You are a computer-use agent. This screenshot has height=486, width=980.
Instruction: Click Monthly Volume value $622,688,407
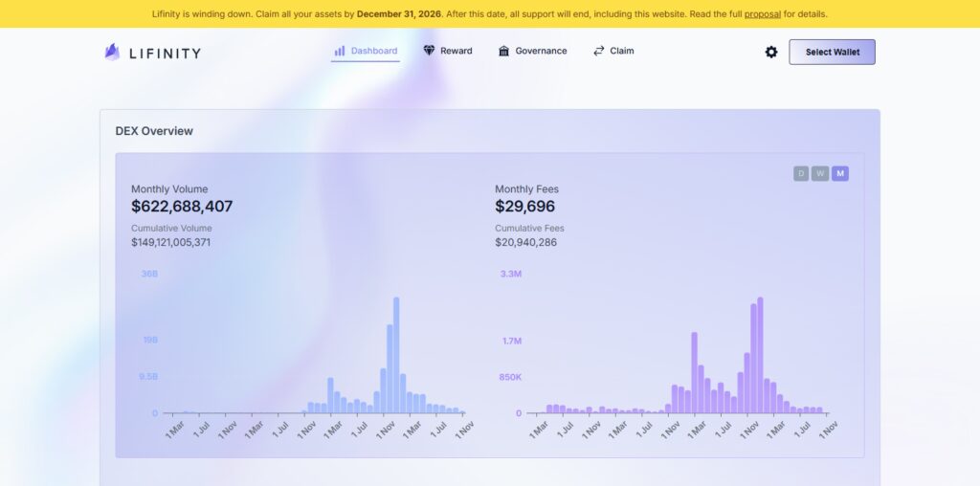182,206
